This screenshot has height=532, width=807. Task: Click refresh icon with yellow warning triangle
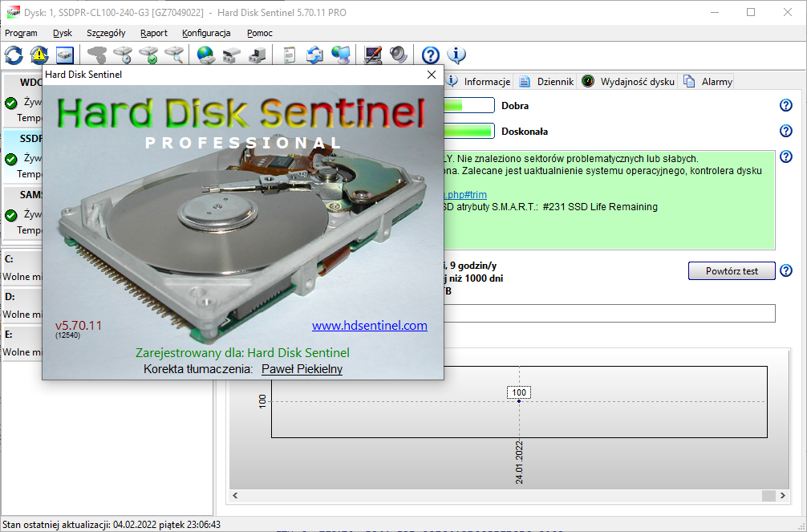(39, 55)
